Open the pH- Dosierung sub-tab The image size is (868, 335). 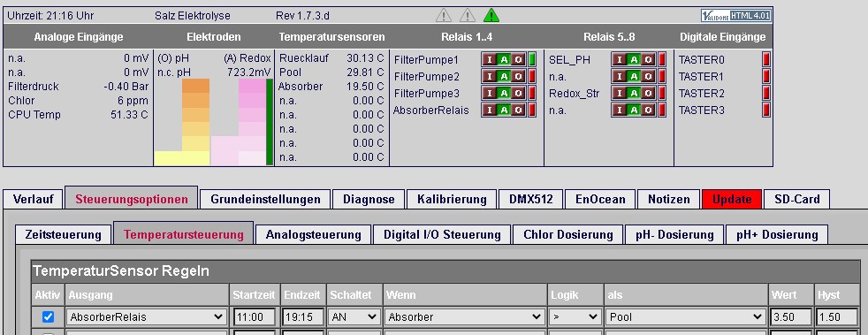674,235
